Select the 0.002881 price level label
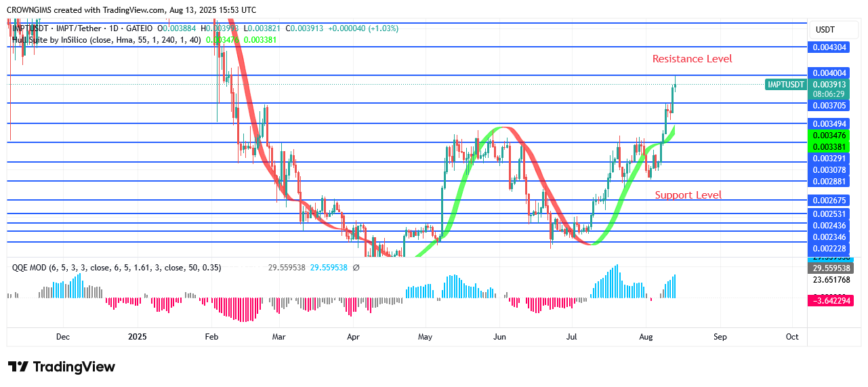 [830, 182]
